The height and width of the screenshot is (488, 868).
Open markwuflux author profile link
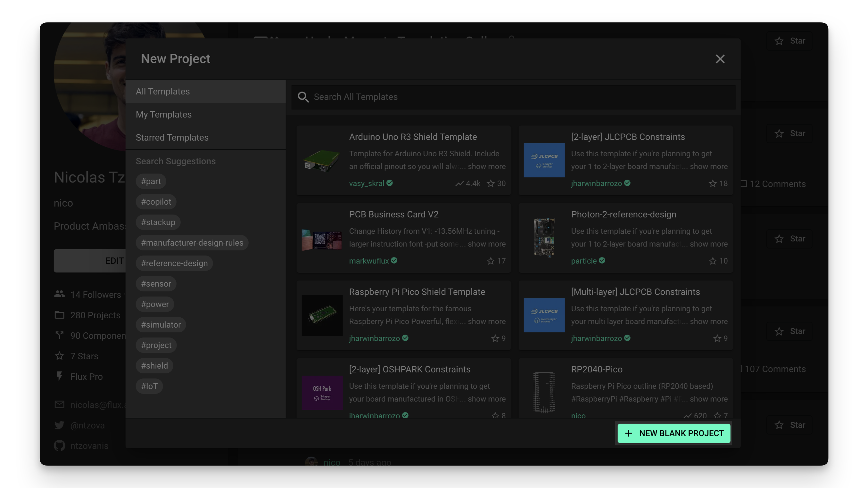pos(368,261)
